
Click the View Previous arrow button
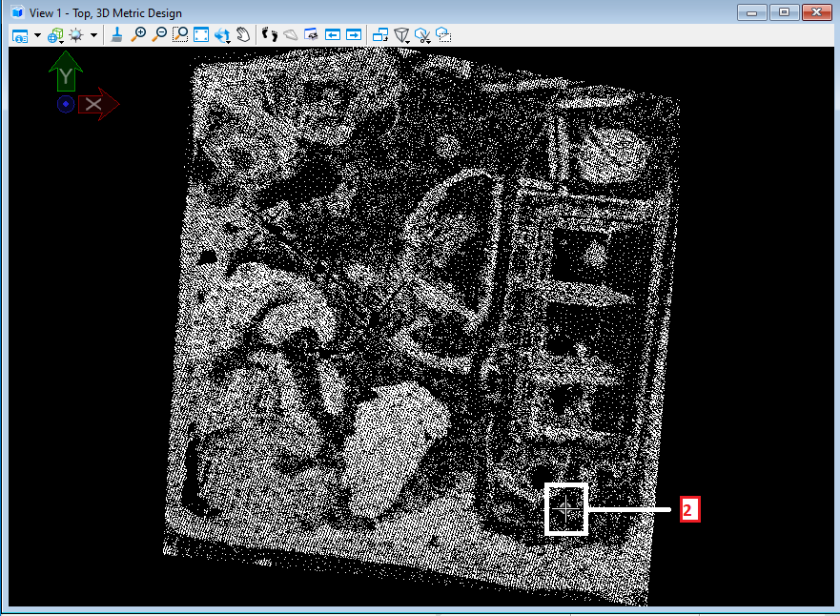[333, 35]
